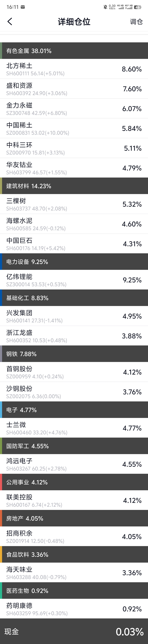This screenshot has height=644, width=148.
Task: Tap the green color bar beside 有色金属
Action: point(1,51)
